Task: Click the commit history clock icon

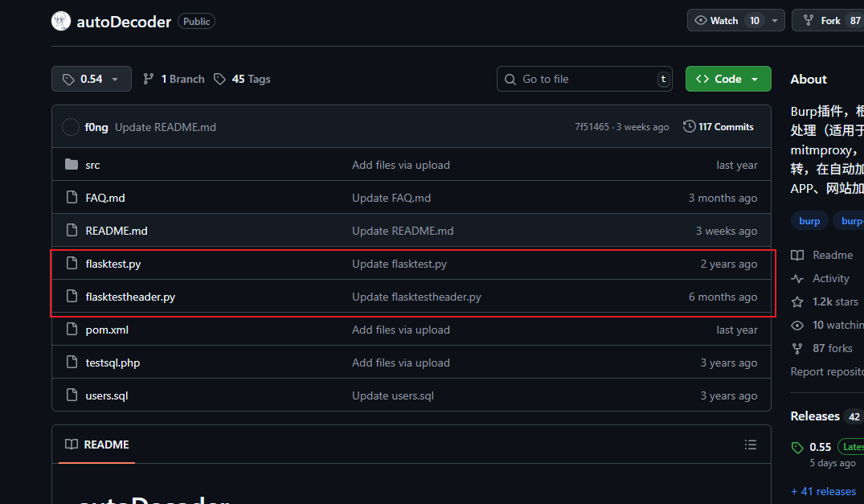Action: coord(689,126)
